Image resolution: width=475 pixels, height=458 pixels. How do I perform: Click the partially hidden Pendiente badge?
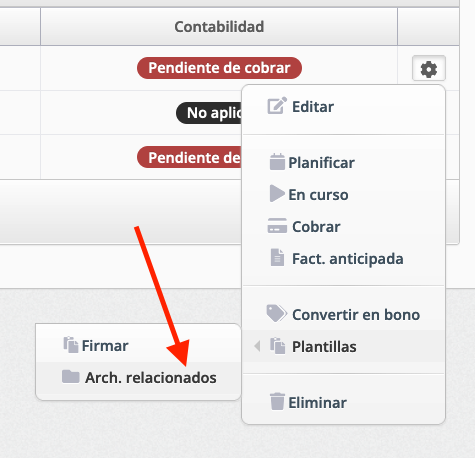click(x=190, y=157)
